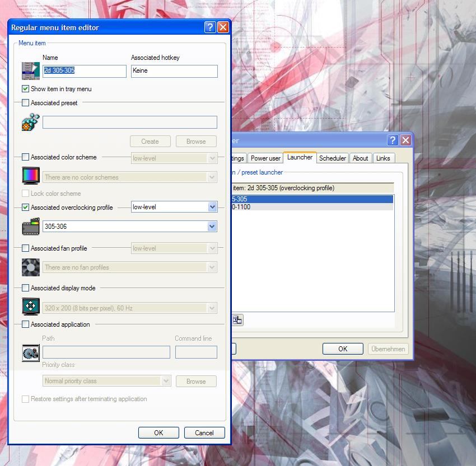Click the help button in Regular menu item editor
476x466 pixels.
(210, 27)
